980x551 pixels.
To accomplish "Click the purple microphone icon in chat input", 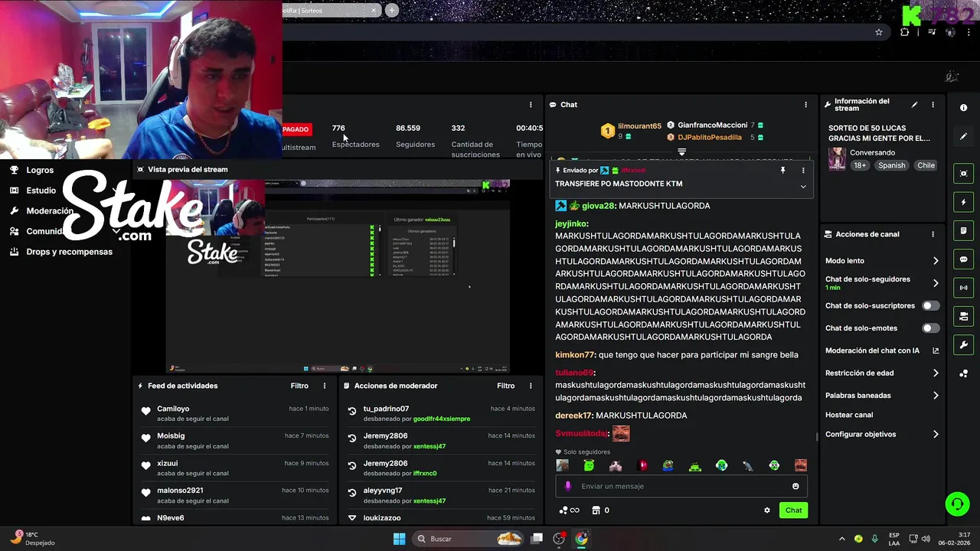I will (x=567, y=486).
